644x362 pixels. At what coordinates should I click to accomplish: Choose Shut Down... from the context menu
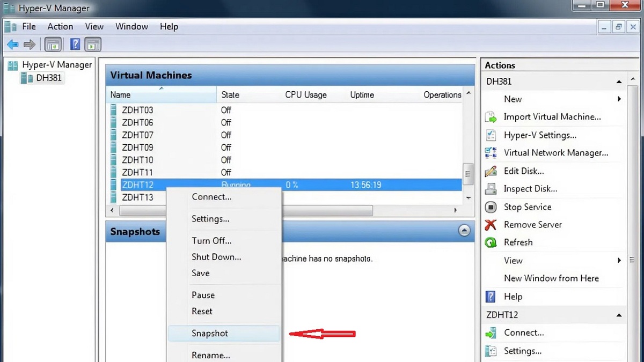(224, 257)
